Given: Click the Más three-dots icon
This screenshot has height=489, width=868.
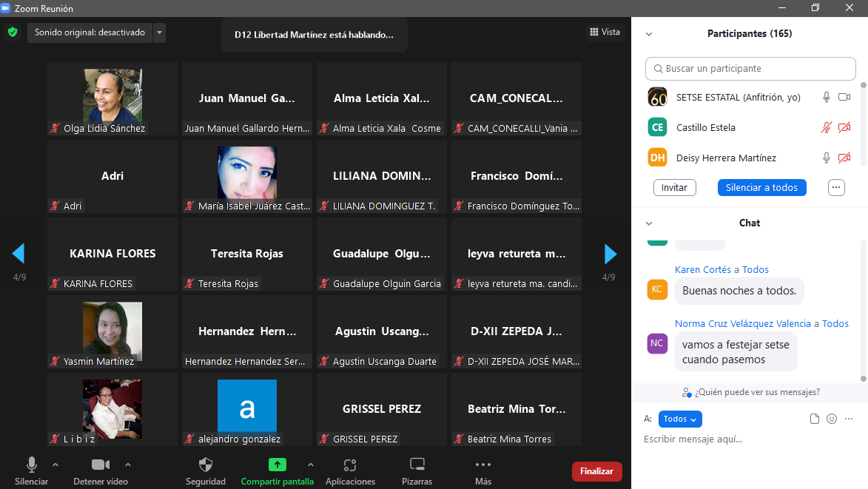Looking at the screenshot, I should (483, 465).
